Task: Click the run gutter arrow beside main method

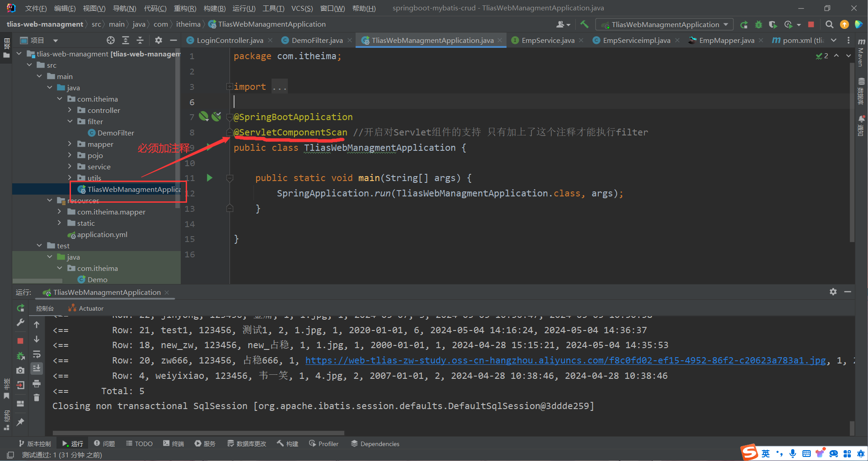Action: pyautogui.click(x=209, y=178)
